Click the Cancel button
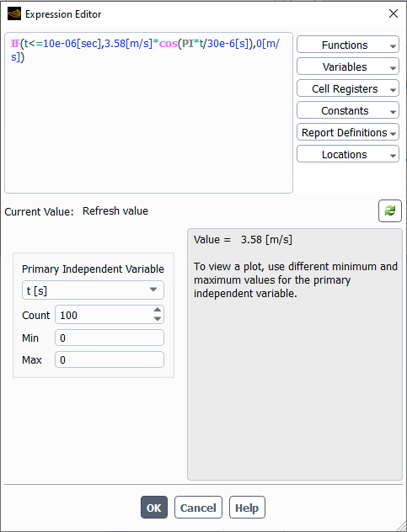The image size is (407, 532). tap(198, 508)
